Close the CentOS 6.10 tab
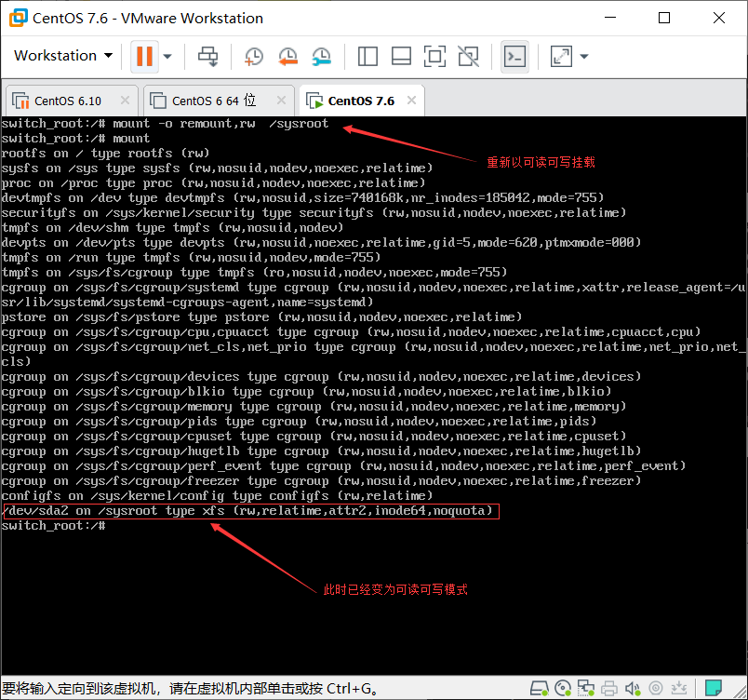748x700 pixels. 125,101
